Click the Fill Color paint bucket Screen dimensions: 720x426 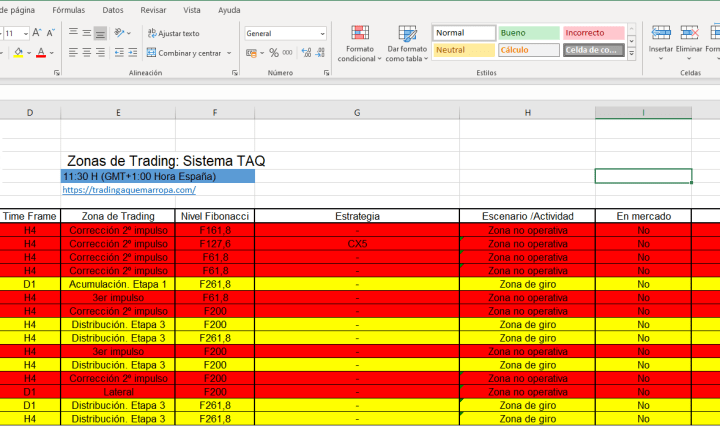[19, 53]
